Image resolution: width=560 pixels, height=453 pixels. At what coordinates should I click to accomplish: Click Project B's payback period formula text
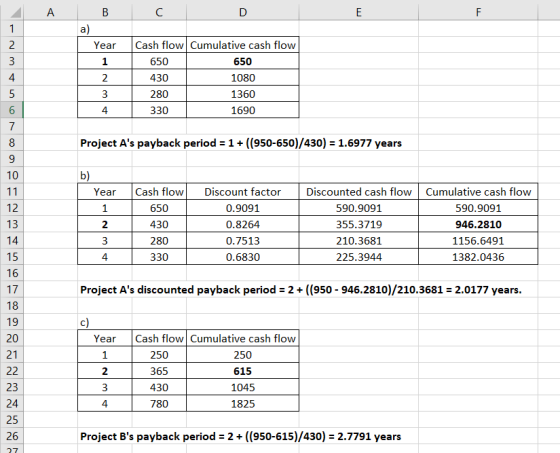click(x=240, y=436)
